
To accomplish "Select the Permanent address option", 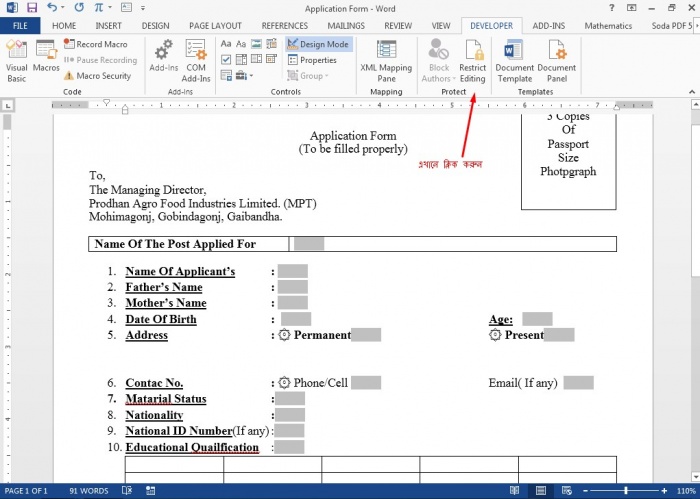I will pos(284,335).
